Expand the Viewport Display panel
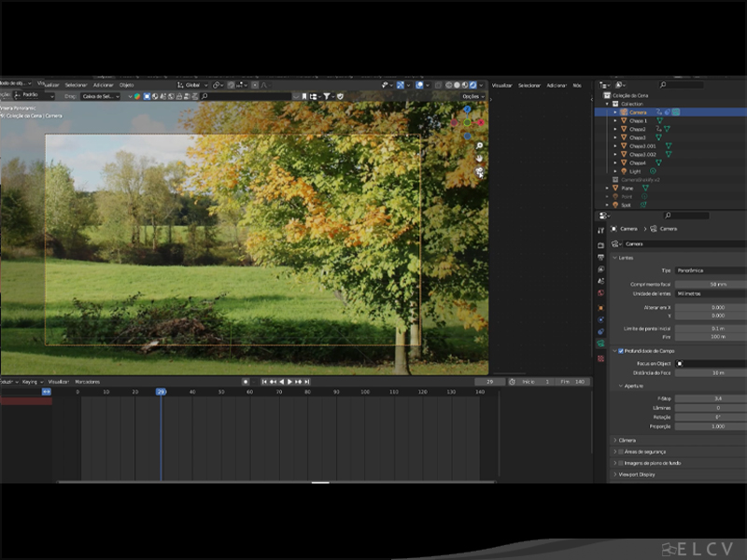747x560 pixels. click(x=635, y=474)
